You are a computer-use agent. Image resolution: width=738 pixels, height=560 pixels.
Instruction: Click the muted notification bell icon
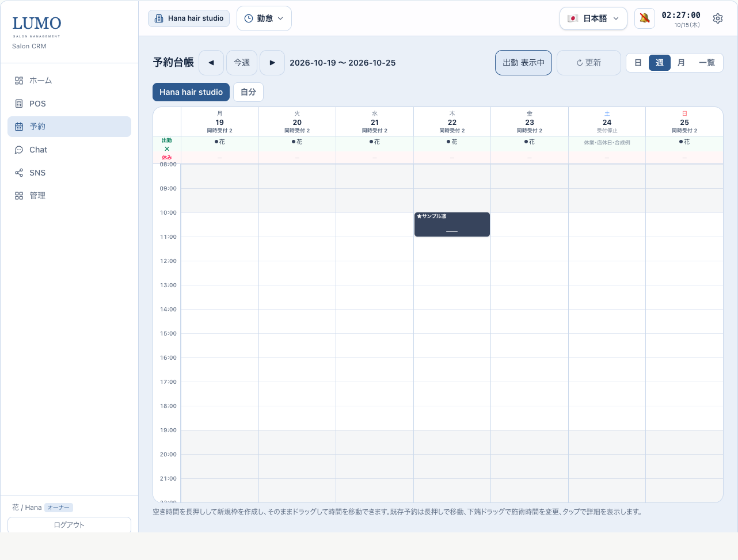coord(645,18)
